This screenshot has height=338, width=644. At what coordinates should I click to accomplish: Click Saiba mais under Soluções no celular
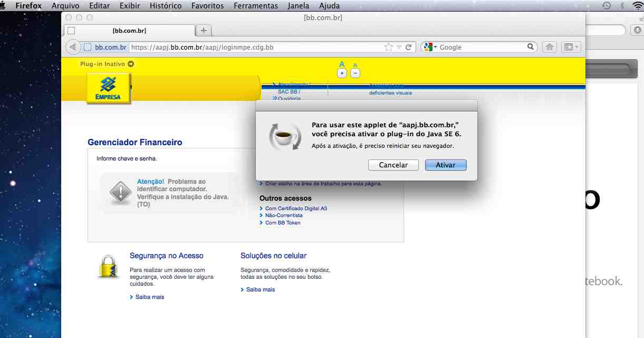coord(261,290)
